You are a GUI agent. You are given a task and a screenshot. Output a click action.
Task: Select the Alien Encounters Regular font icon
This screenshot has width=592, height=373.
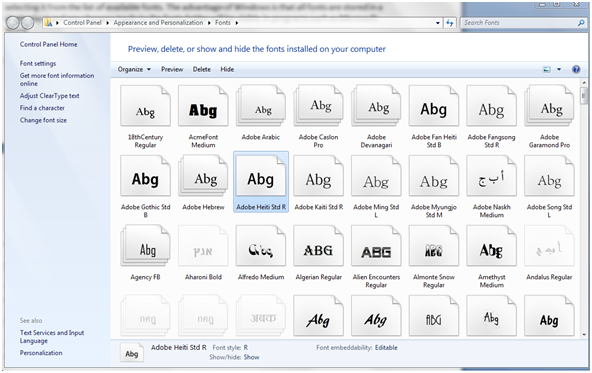(376, 246)
